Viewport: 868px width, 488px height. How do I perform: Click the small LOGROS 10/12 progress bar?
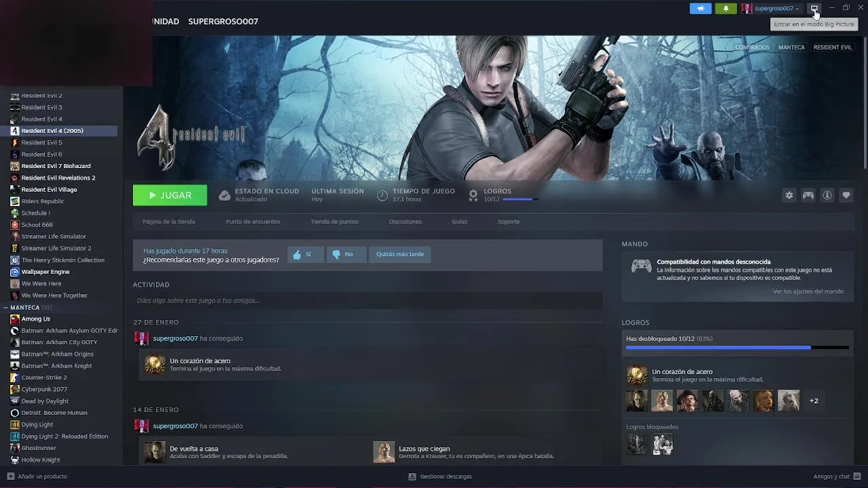pos(521,199)
